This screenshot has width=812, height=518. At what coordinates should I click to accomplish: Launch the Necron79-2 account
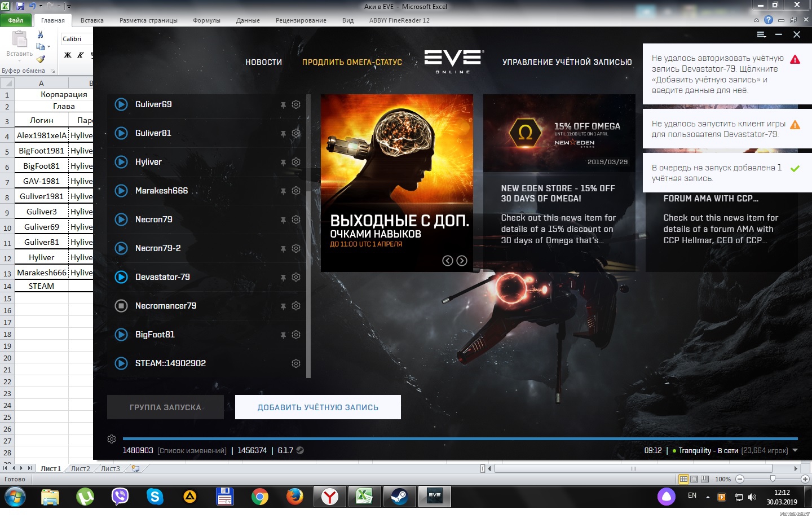[x=121, y=248]
